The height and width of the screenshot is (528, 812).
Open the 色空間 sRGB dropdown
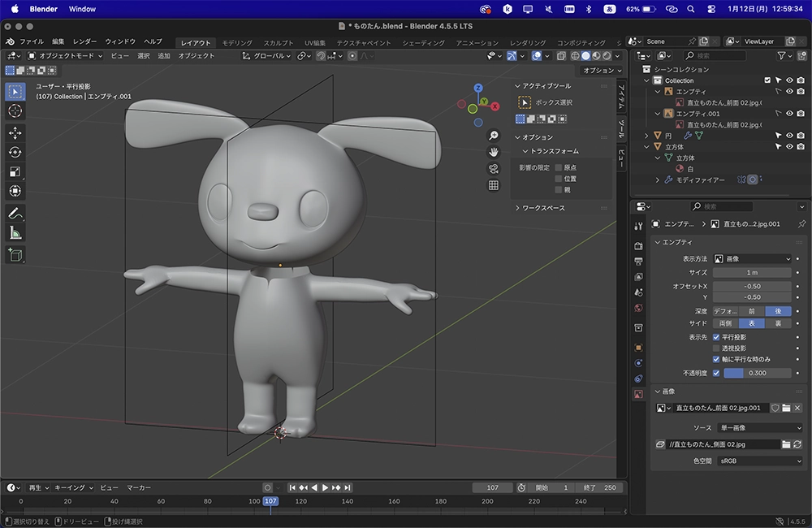click(758, 461)
